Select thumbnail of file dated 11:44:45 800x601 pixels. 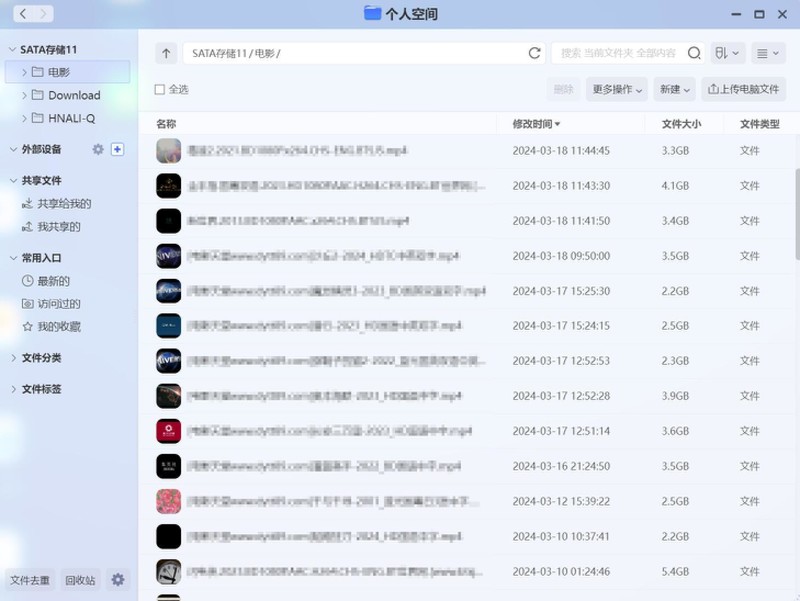[168, 151]
